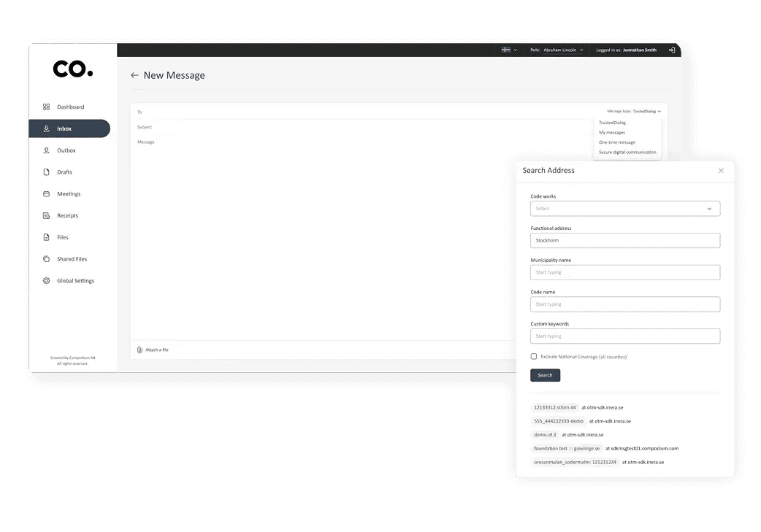
Task: Click the Receipts icon in sidebar
Action: pos(46,216)
